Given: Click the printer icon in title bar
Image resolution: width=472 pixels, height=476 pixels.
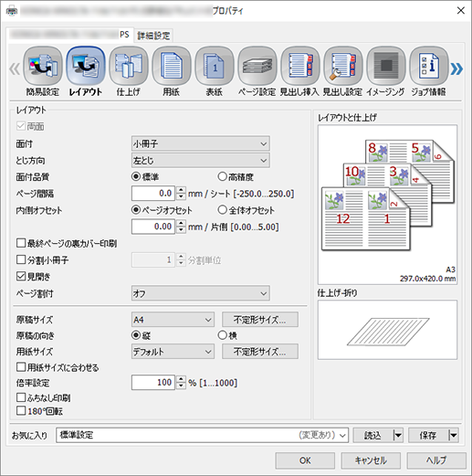Looking at the screenshot, I should pyautogui.click(x=12, y=11).
